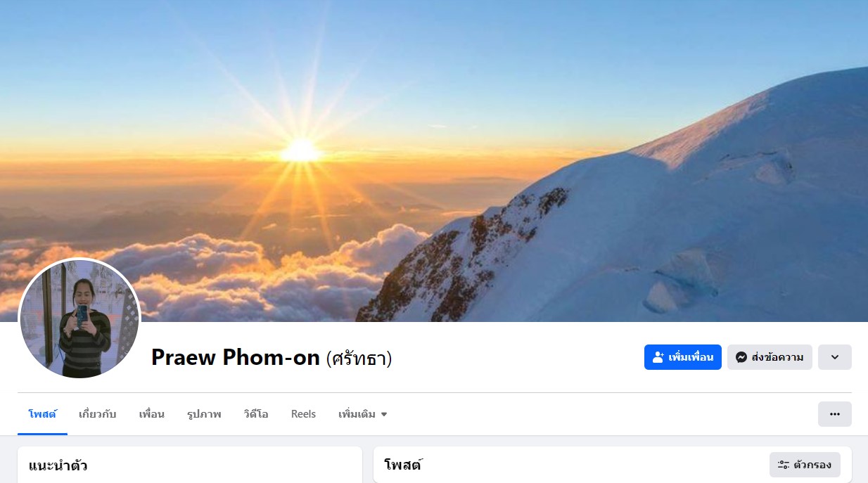
Task: Open the Reels tab
Action: 303,414
